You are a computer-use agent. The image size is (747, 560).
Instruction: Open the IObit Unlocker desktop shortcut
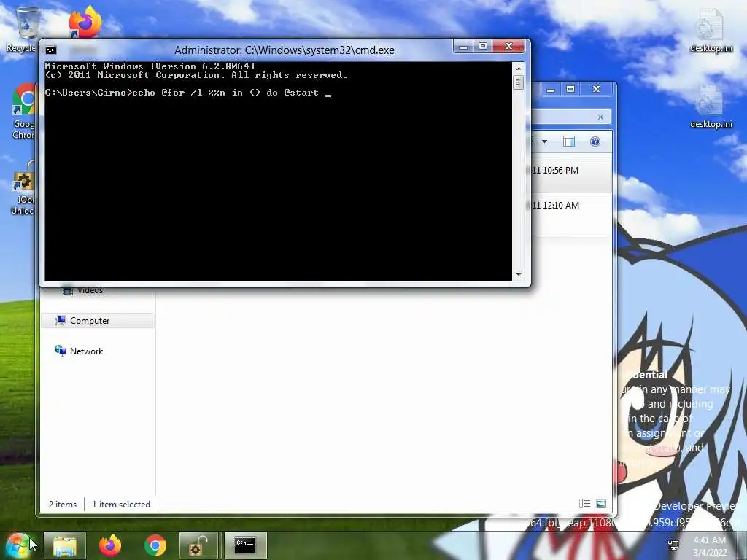pyautogui.click(x=24, y=188)
